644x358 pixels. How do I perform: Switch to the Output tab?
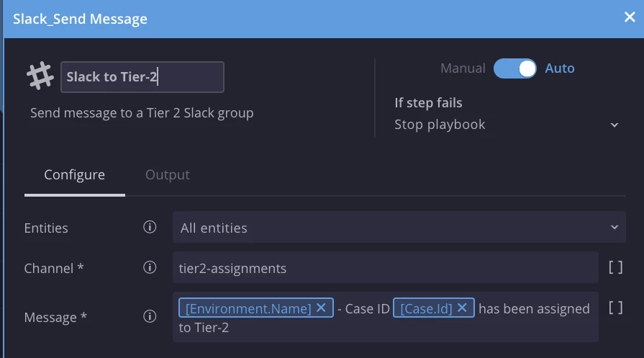tap(168, 175)
